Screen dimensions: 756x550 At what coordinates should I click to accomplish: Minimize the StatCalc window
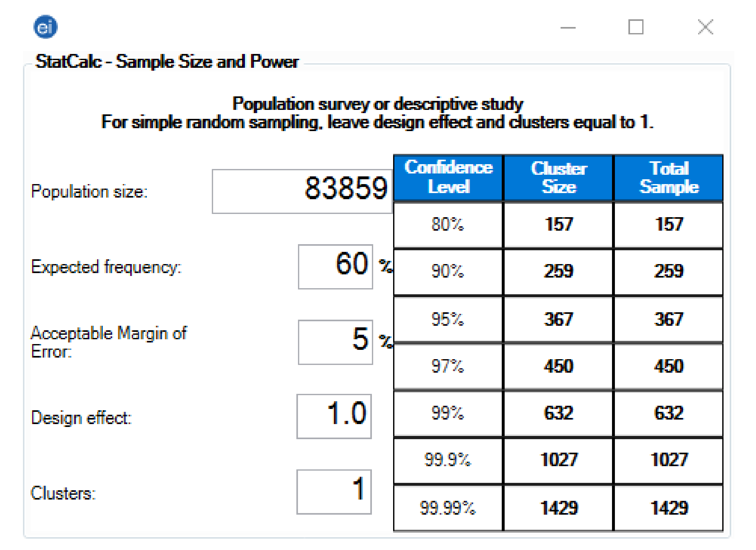pos(568,28)
